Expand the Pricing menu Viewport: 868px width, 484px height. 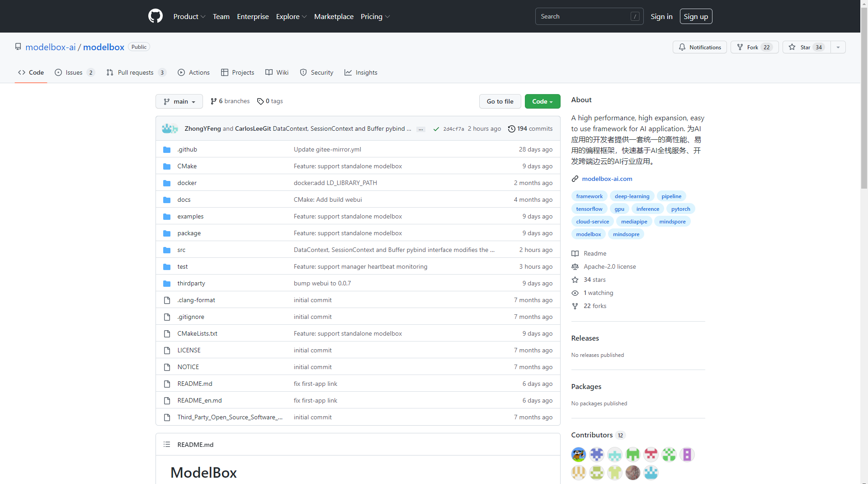[x=375, y=16]
